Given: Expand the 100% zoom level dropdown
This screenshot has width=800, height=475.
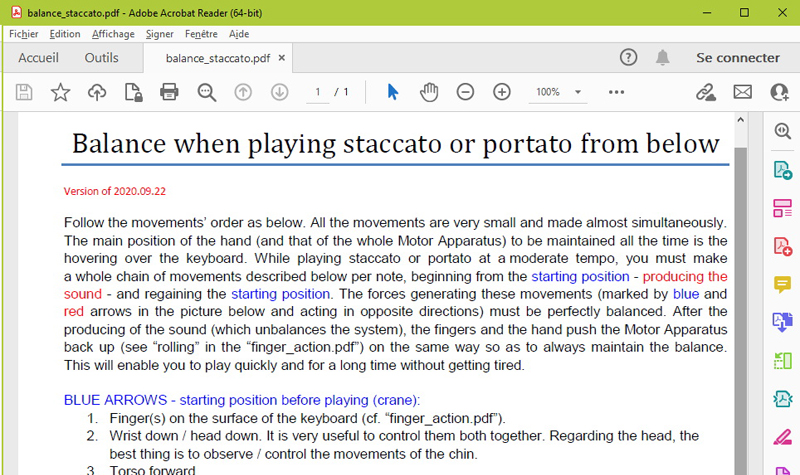Looking at the screenshot, I should [x=578, y=92].
